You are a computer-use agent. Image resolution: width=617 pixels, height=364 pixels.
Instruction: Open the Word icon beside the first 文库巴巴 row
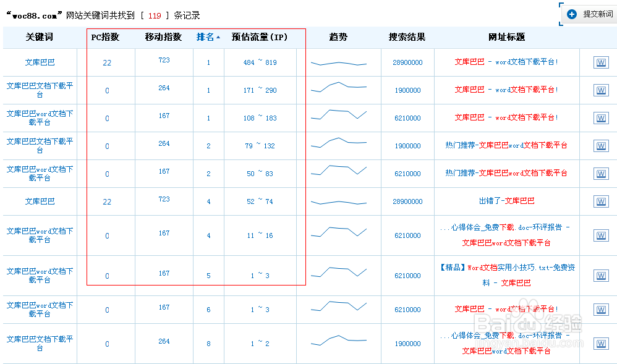(601, 62)
